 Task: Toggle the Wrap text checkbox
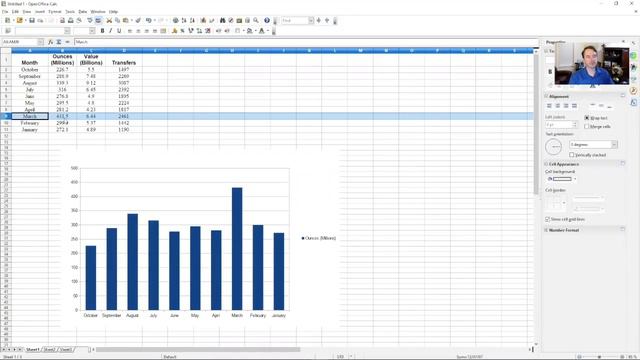click(587, 118)
